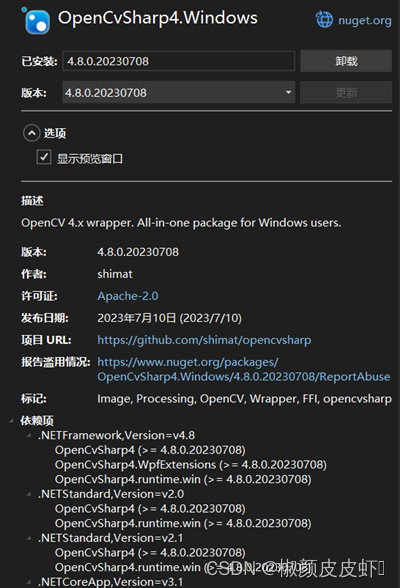The width and height of the screenshot is (400, 588).
Task: Select OpenCvSharp4 under .NETFramework v4.8
Action: tap(150, 450)
